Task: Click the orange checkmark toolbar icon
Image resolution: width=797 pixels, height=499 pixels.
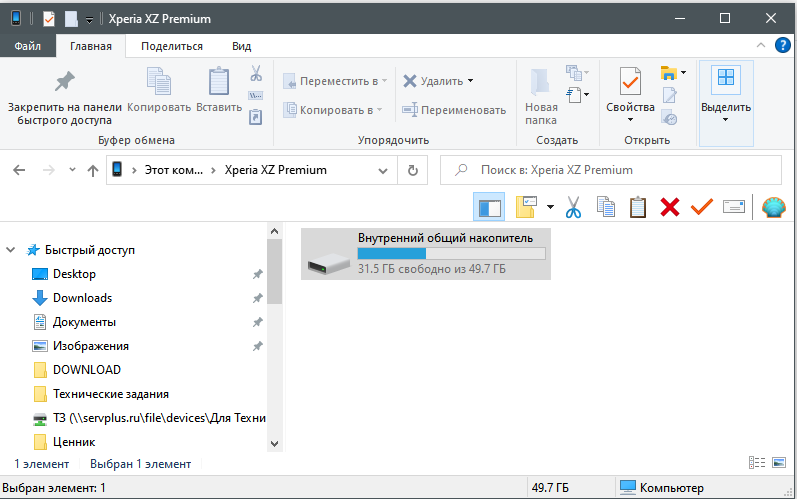Action: point(702,206)
